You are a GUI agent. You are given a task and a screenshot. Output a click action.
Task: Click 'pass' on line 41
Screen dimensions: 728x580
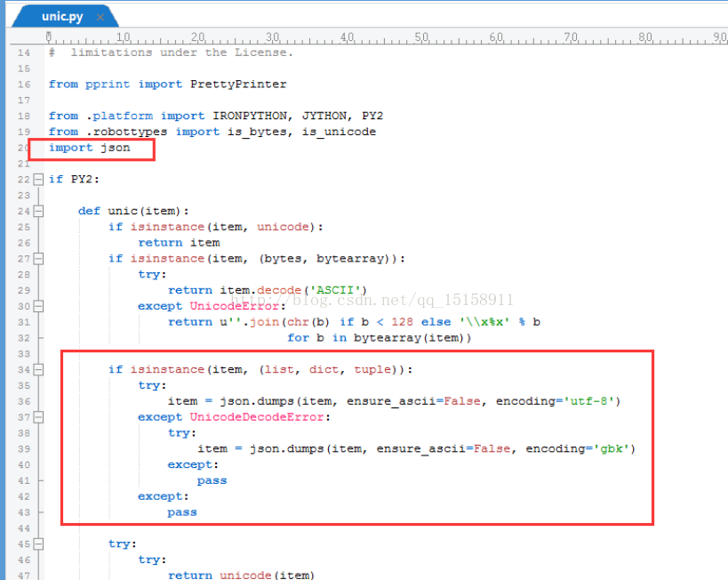212,480
